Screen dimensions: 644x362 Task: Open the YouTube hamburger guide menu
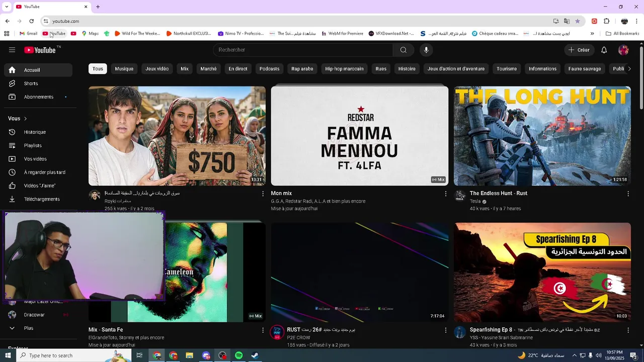coord(12,50)
